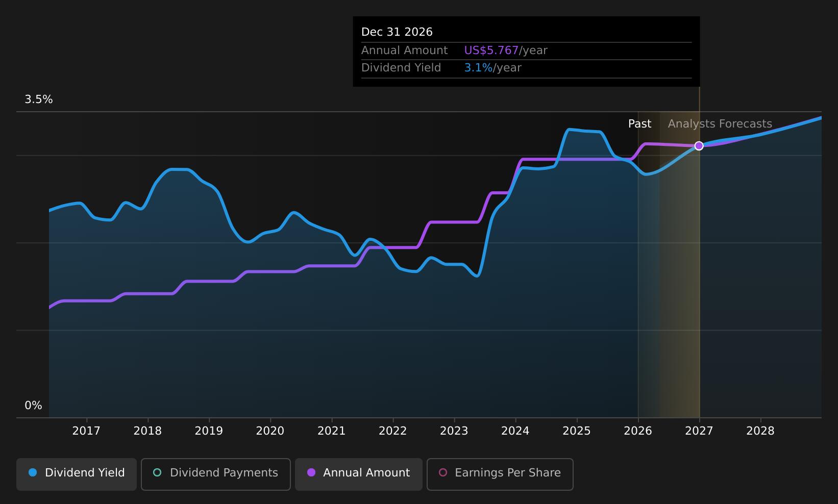Select the 2024 x-axis label
This screenshot has height=504, width=838.
(x=515, y=431)
